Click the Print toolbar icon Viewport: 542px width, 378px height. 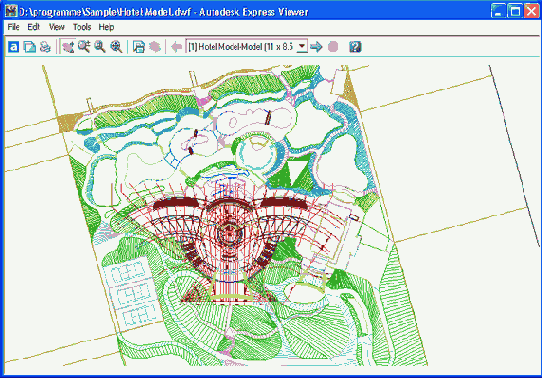click(x=45, y=47)
